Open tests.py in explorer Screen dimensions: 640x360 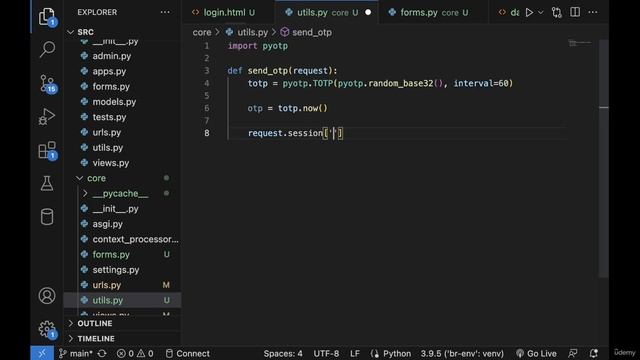(109, 117)
